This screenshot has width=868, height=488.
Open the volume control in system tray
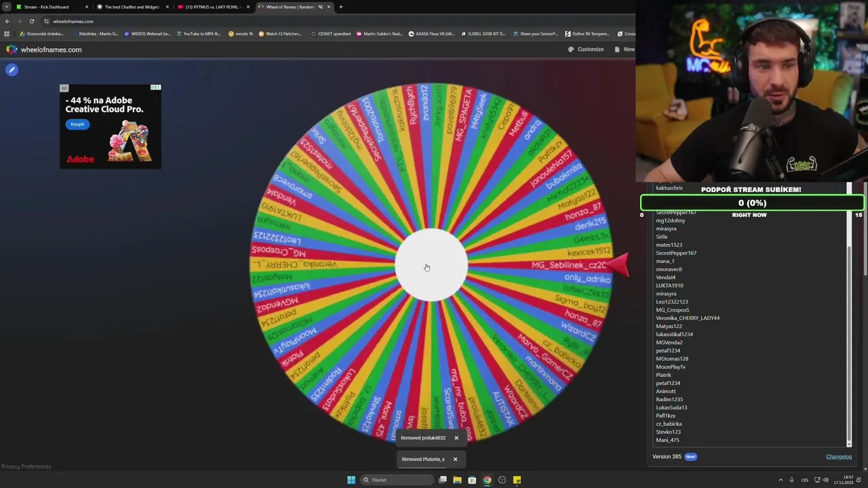[x=825, y=480]
